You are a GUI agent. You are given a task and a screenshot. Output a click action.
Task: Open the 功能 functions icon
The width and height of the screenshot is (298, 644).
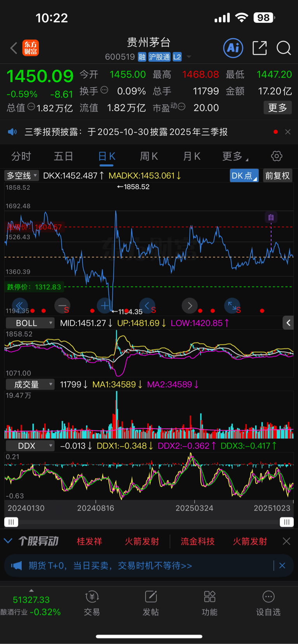pyautogui.click(x=210, y=604)
